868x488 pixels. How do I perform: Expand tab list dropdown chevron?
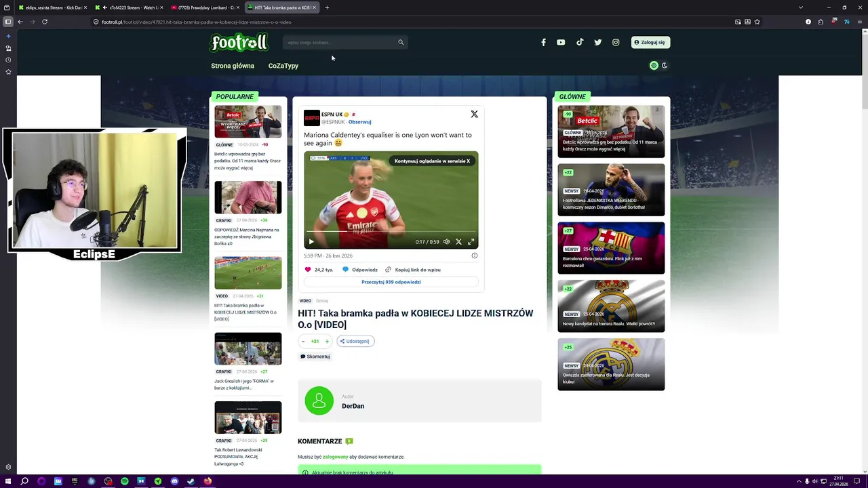[801, 7]
